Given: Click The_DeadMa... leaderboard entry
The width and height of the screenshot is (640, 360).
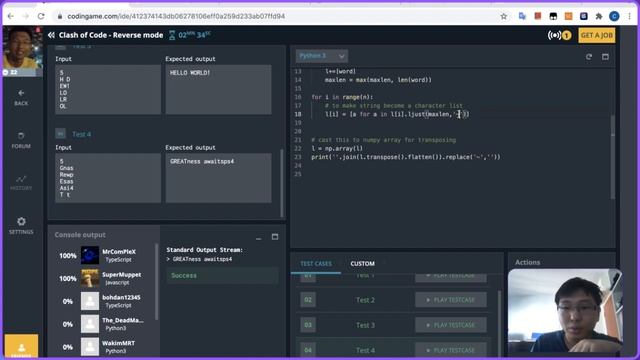Looking at the screenshot, I should click(x=102, y=324).
